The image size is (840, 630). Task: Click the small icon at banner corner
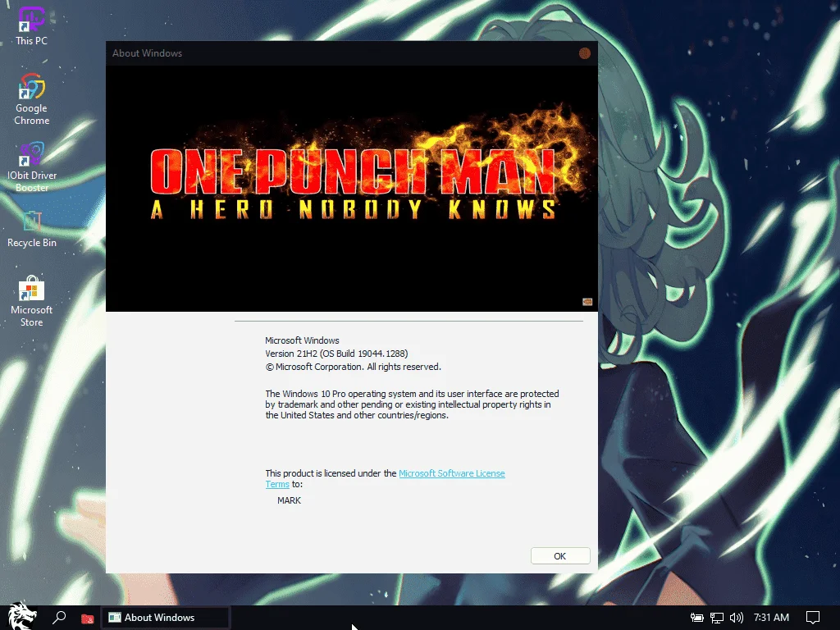pos(587,302)
